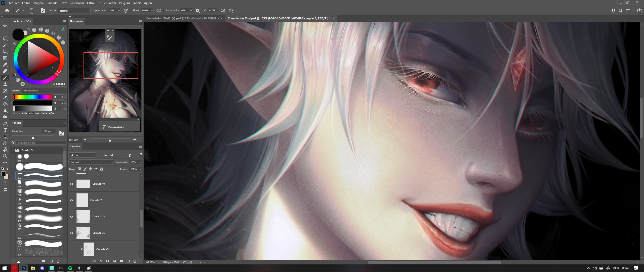Viewport: 644px width, 272px height.
Task: Select the Clone Stamp tool
Action: coord(5,84)
